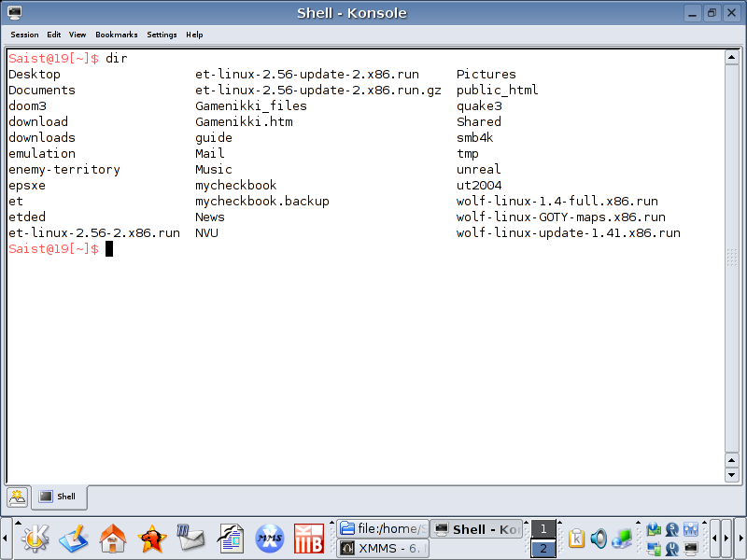Switch to XMMS taskbar window button
The width and height of the screenshot is (747, 560).
[x=383, y=549]
